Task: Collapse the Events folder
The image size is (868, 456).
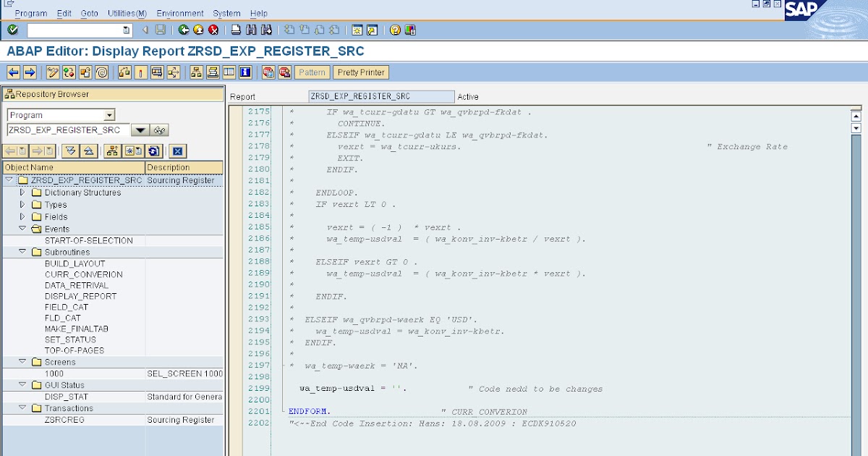Action: pos(22,229)
